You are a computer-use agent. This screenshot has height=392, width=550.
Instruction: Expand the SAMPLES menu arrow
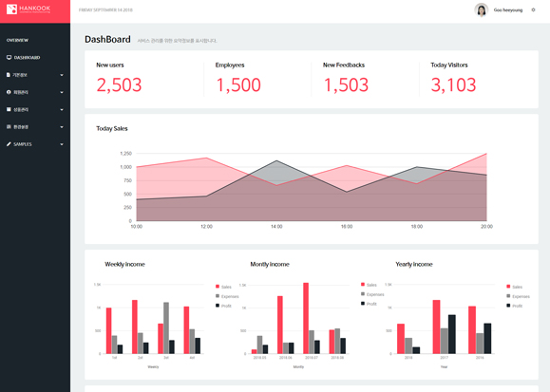coord(62,144)
